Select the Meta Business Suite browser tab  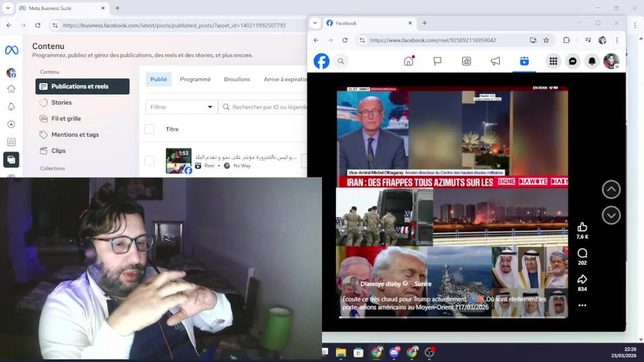61,8
